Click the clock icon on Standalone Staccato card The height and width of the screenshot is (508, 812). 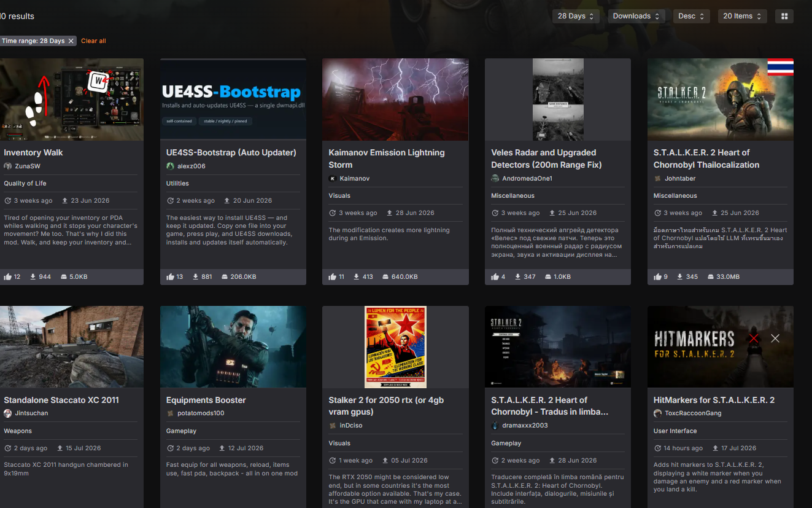[x=8, y=448]
